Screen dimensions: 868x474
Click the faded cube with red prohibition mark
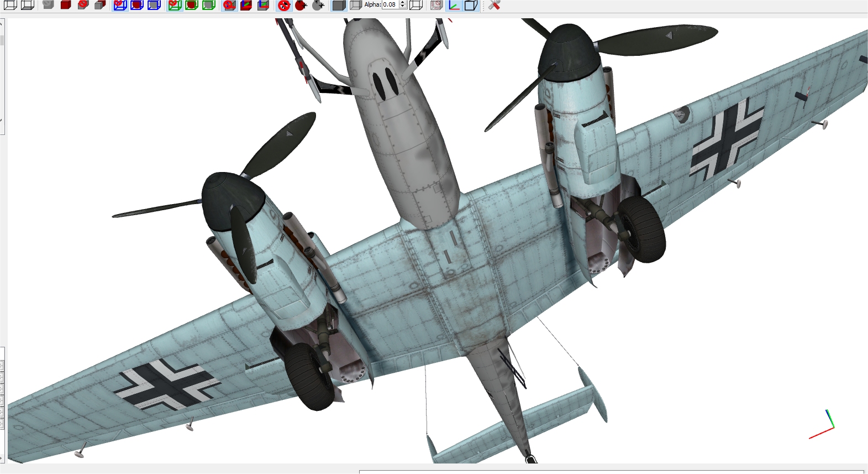coord(436,5)
